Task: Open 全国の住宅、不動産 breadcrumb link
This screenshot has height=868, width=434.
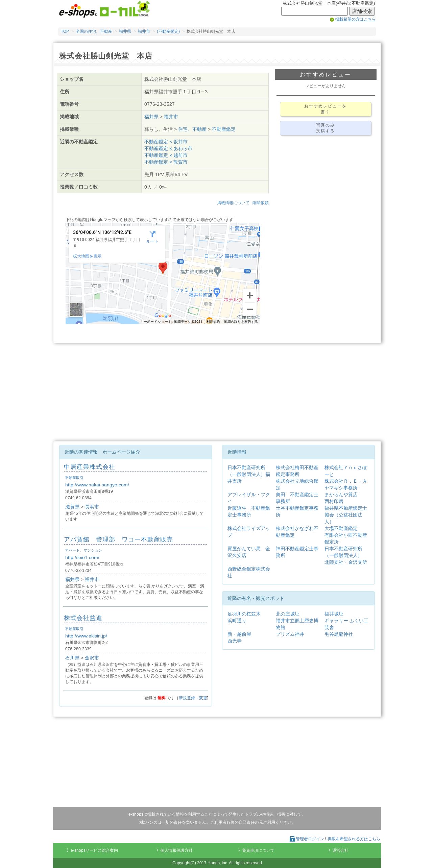Action: tap(94, 31)
